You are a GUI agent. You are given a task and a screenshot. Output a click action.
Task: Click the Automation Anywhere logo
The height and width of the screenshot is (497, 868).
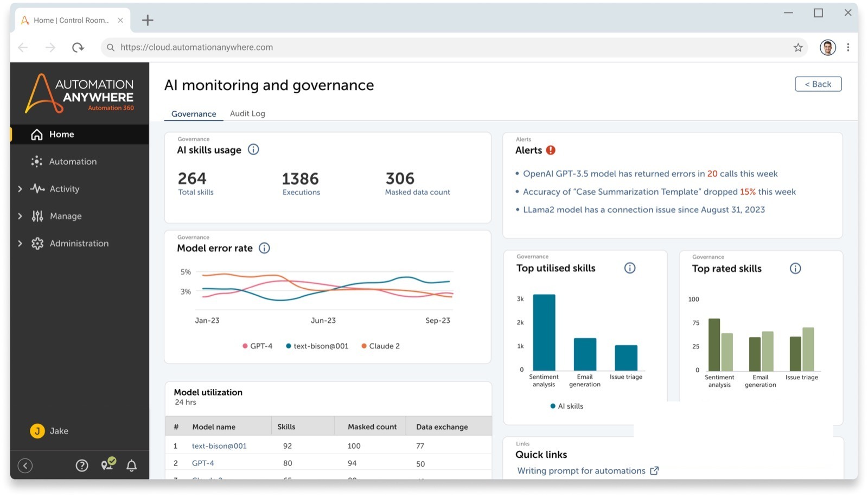point(80,93)
